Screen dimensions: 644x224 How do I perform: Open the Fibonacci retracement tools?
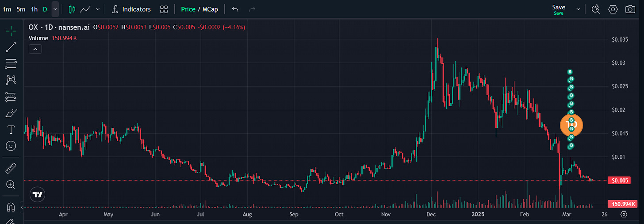11,64
